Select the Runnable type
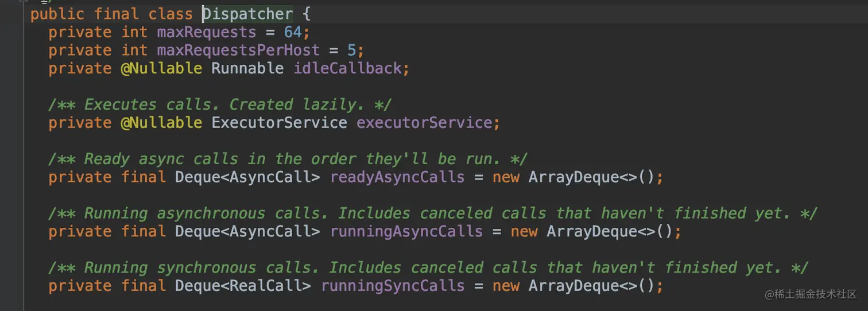 point(247,68)
